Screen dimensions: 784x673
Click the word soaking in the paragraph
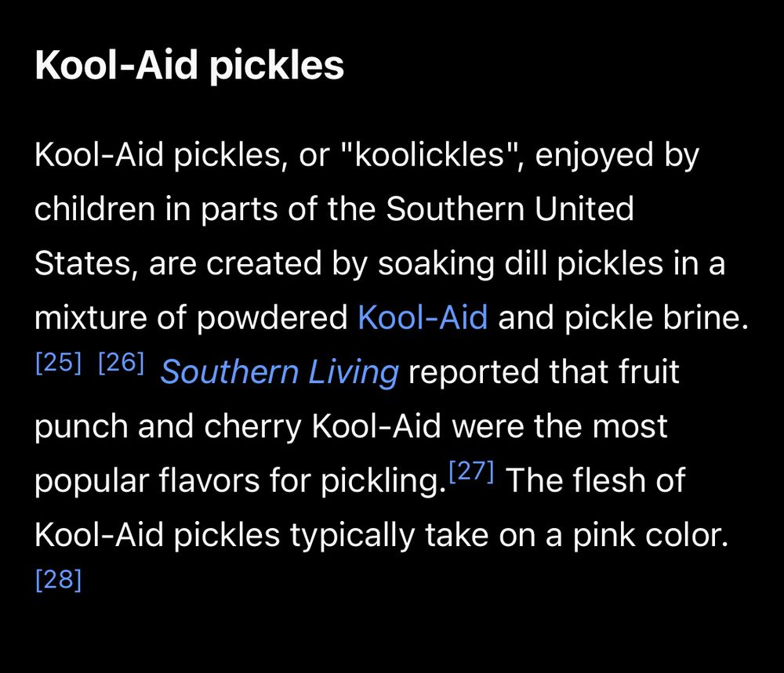pyautogui.click(x=436, y=263)
